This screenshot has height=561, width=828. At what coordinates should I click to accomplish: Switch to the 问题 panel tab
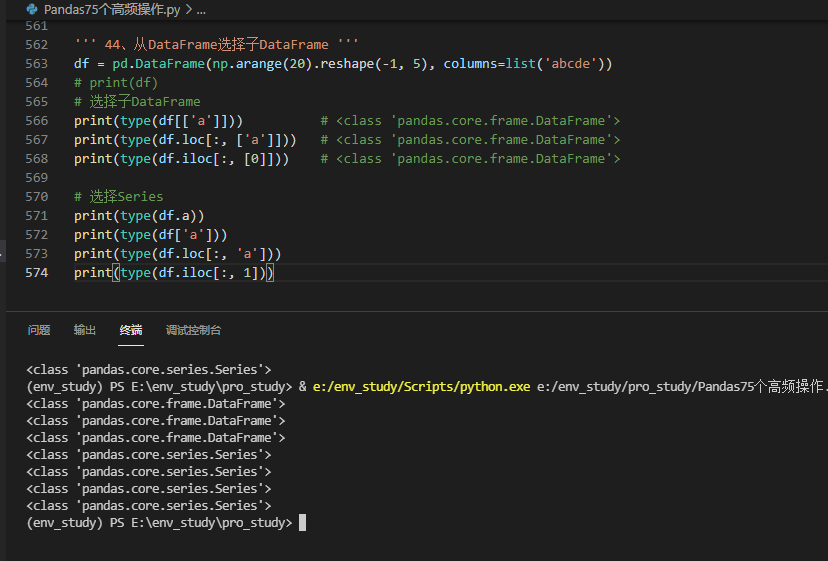pyautogui.click(x=39, y=330)
